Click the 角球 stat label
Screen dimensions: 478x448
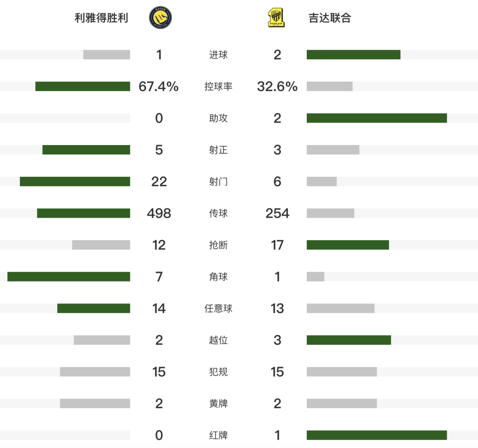[218, 277]
